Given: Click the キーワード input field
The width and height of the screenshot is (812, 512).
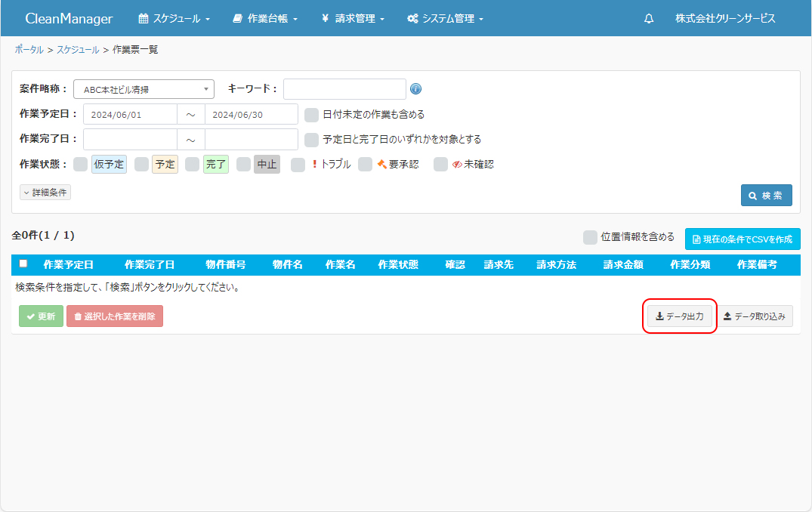Looking at the screenshot, I should pyautogui.click(x=344, y=89).
